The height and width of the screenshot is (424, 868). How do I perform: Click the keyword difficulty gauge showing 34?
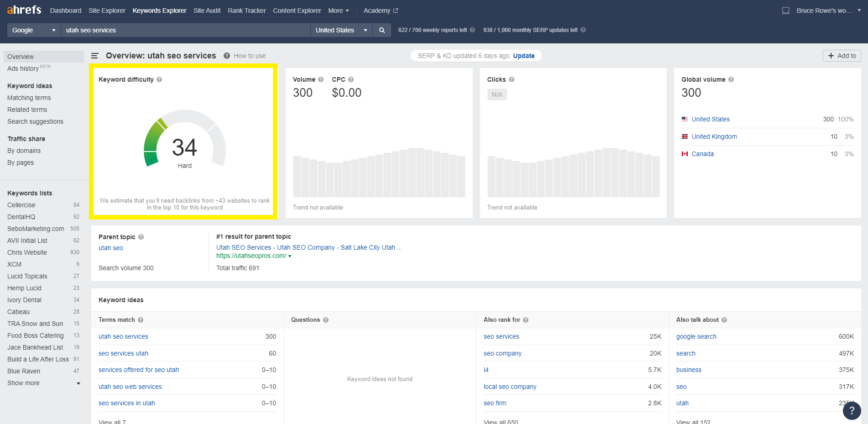(x=184, y=139)
